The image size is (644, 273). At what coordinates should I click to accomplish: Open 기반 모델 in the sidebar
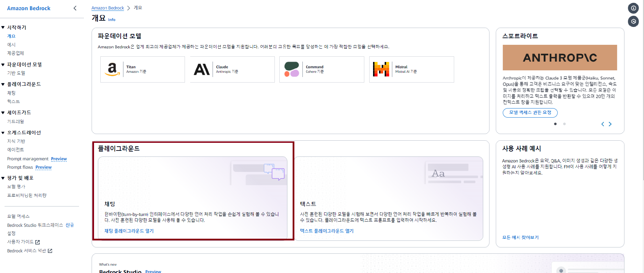point(16,73)
